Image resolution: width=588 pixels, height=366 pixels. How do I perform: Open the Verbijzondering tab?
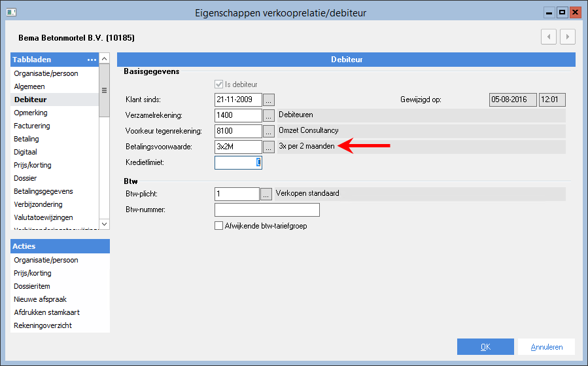click(55, 204)
